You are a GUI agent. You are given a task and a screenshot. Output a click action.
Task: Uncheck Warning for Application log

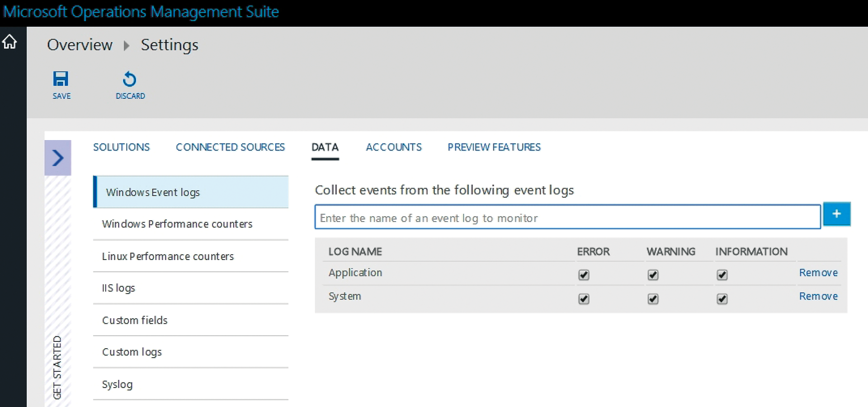[653, 274]
